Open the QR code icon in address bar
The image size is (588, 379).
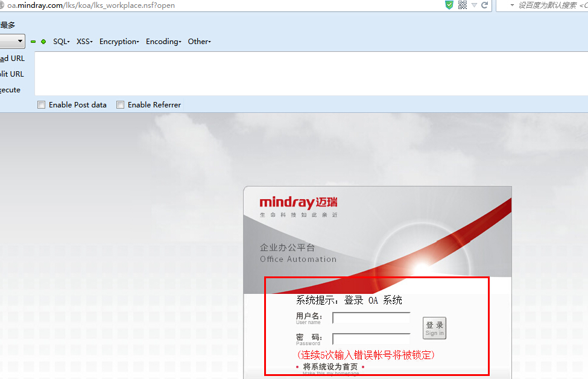pyautogui.click(x=463, y=5)
